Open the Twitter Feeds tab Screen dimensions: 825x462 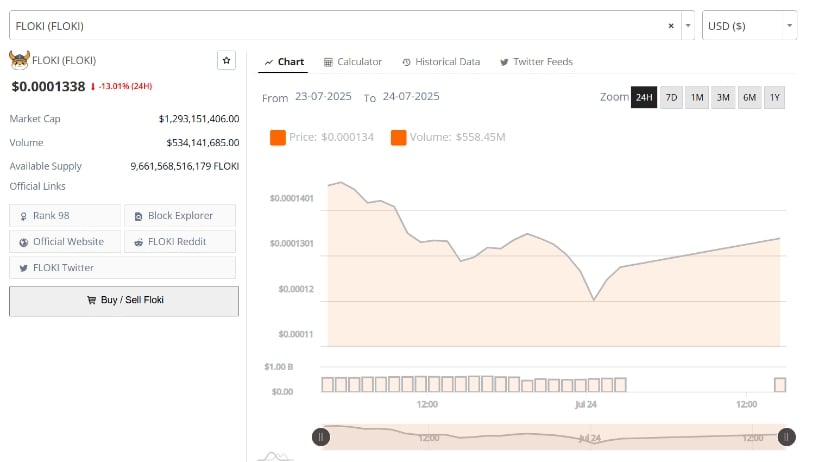pos(536,62)
